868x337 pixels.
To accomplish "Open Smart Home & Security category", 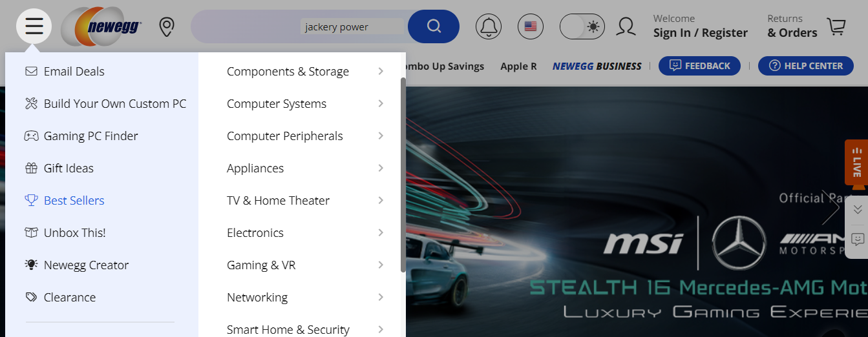I will [288, 329].
